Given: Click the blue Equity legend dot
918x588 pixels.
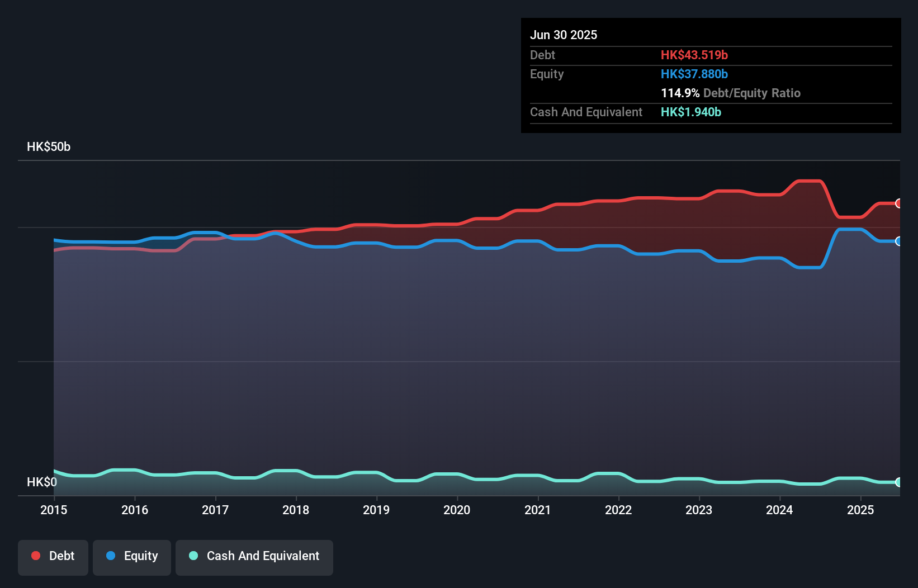Looking at the screenshot, I should click(x=111, y=556).
